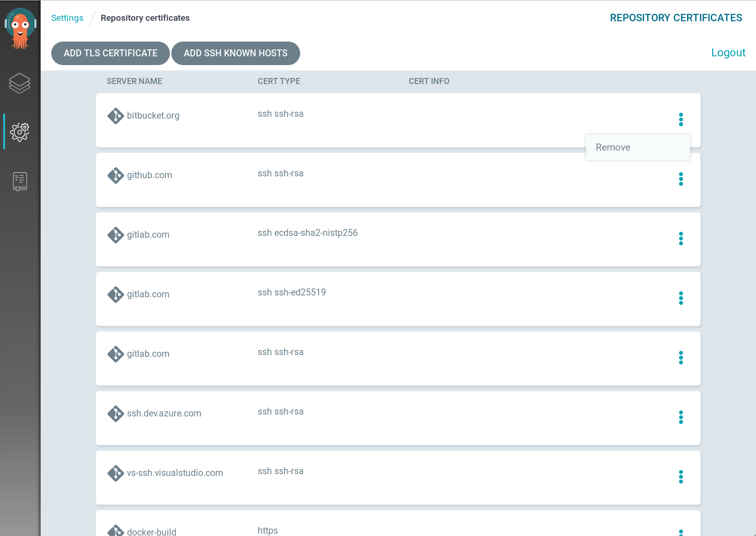Image resolution: width=756 pixels, height=536 pixels.
Task: Open Applications via the stacked layers icon
Action: tap(20, 84)
